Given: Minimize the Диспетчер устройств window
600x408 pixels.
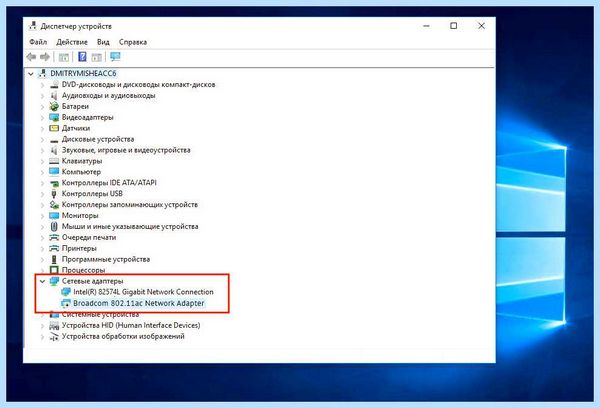Looking at the screenshot, I should 426,26.
